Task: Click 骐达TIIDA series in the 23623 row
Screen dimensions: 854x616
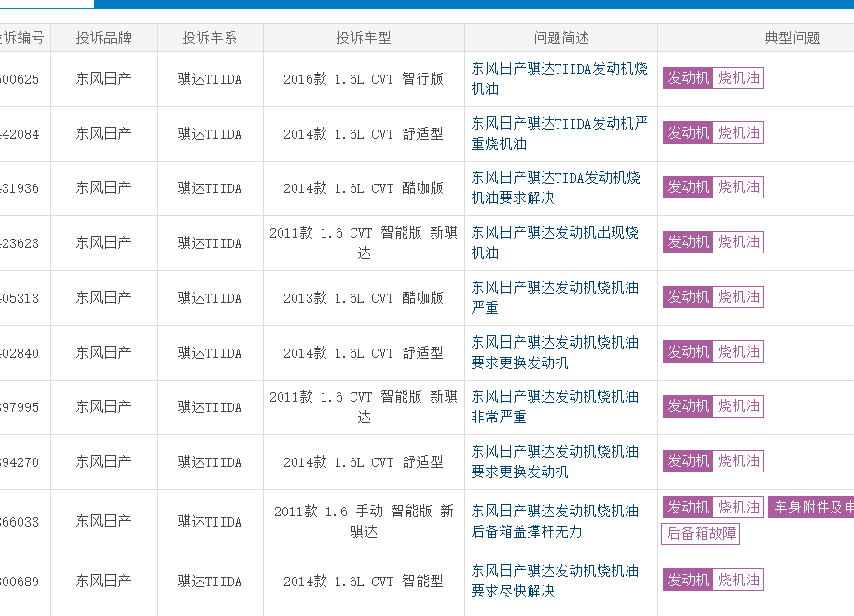Action: pyautogui.click(x=210, y=243)
